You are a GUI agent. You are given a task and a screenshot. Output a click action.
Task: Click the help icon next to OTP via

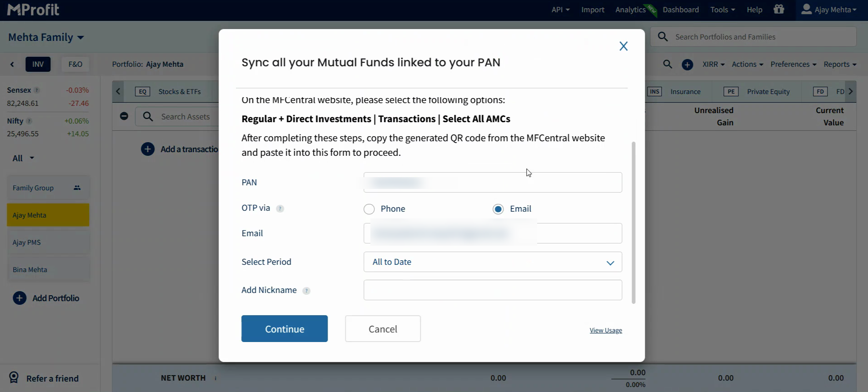pyautogui.click(x=280, y=209)
